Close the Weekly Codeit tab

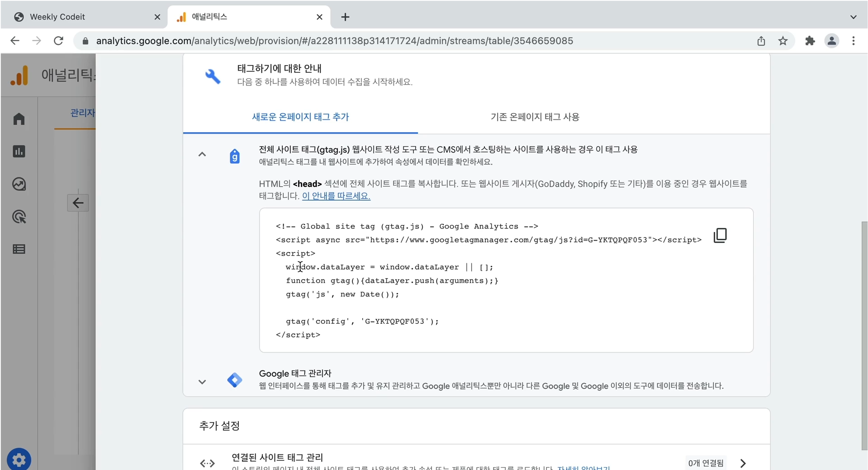157,17
